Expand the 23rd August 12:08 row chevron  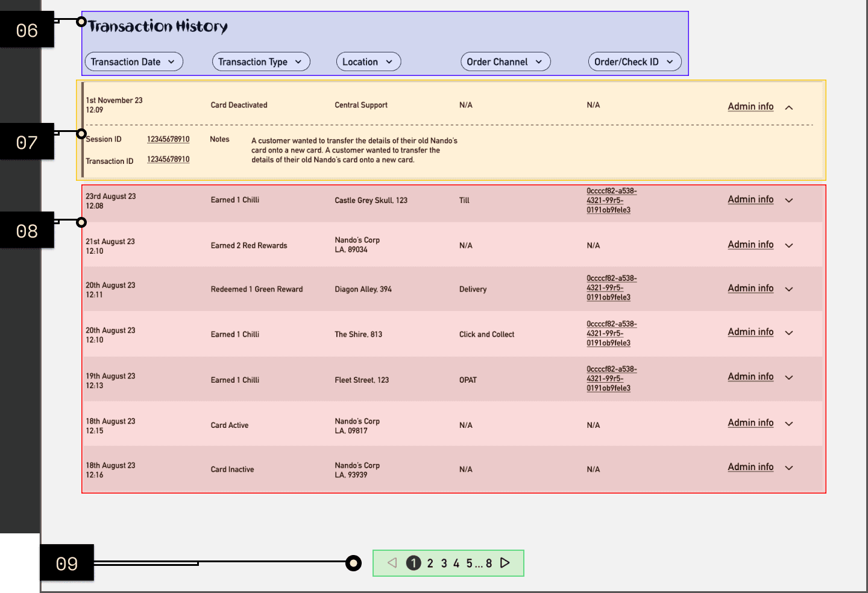[789, 200]
